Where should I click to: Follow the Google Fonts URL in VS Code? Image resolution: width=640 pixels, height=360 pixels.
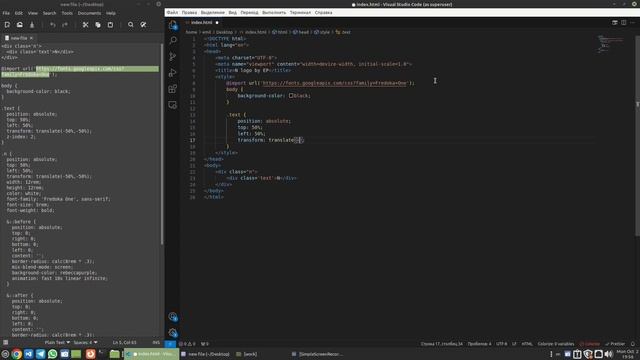334,83
